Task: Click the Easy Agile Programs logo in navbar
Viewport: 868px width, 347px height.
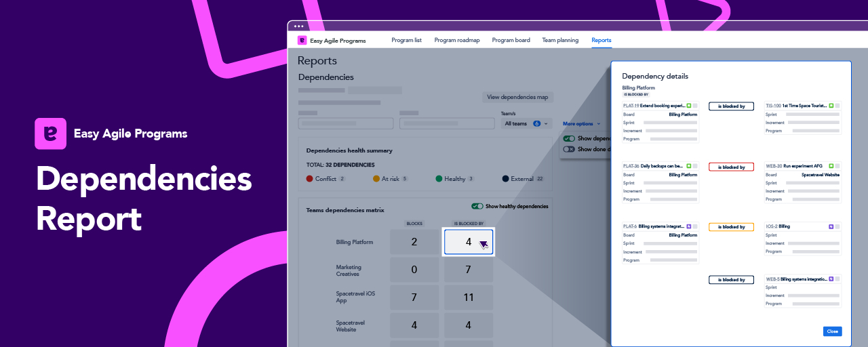Action: coord(302,40)
